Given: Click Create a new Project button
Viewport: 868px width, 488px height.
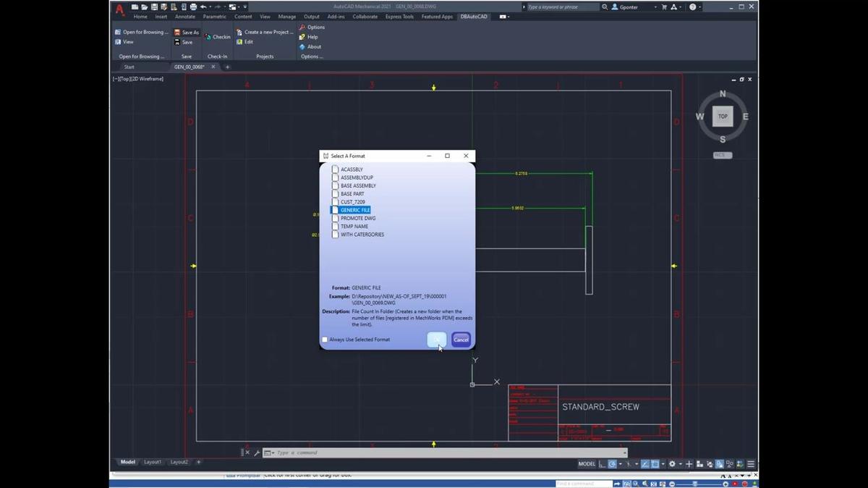Looking at the screenshot, I should [265, 32].
